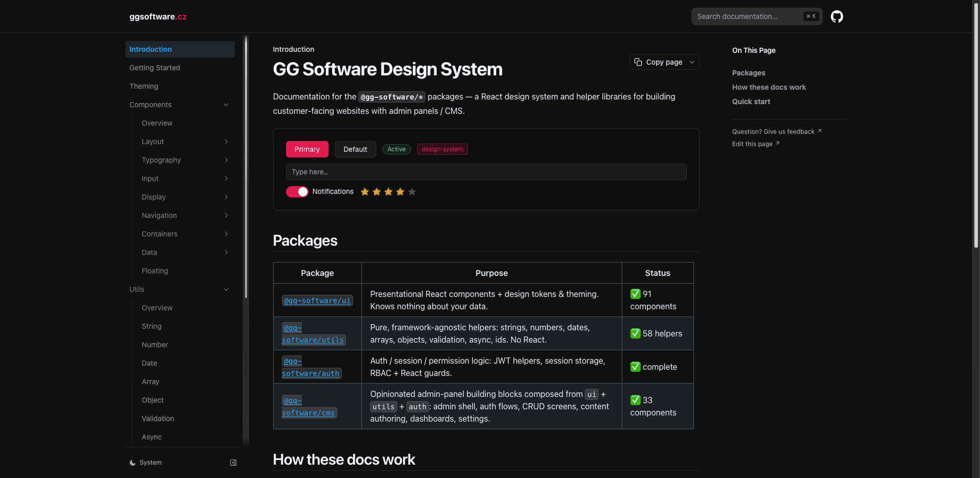Click the fifth grey rating star
Viewport: 980px width, 478px height.
(412, 192)
